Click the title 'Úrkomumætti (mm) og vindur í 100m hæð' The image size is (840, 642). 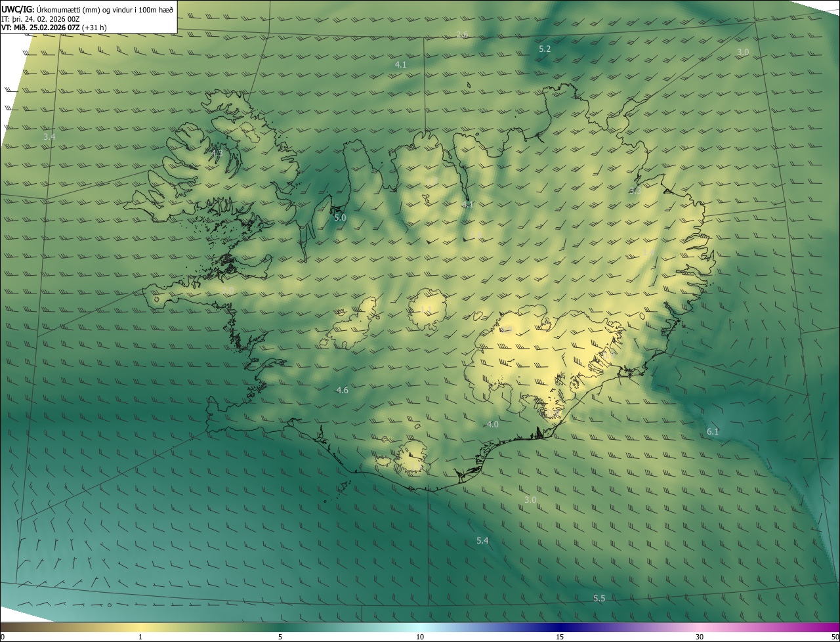click(x=105, y=10)
